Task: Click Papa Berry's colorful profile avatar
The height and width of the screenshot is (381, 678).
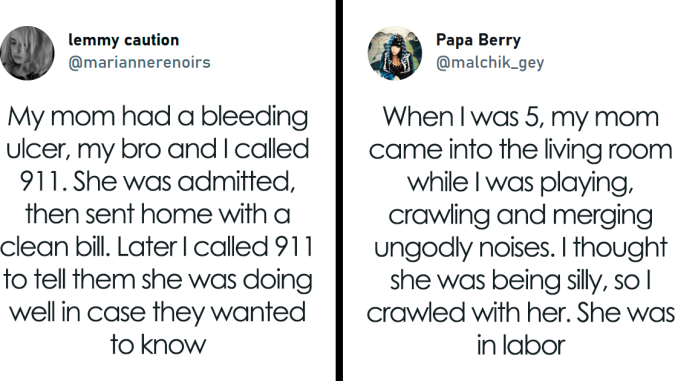Action: (395, 53)
